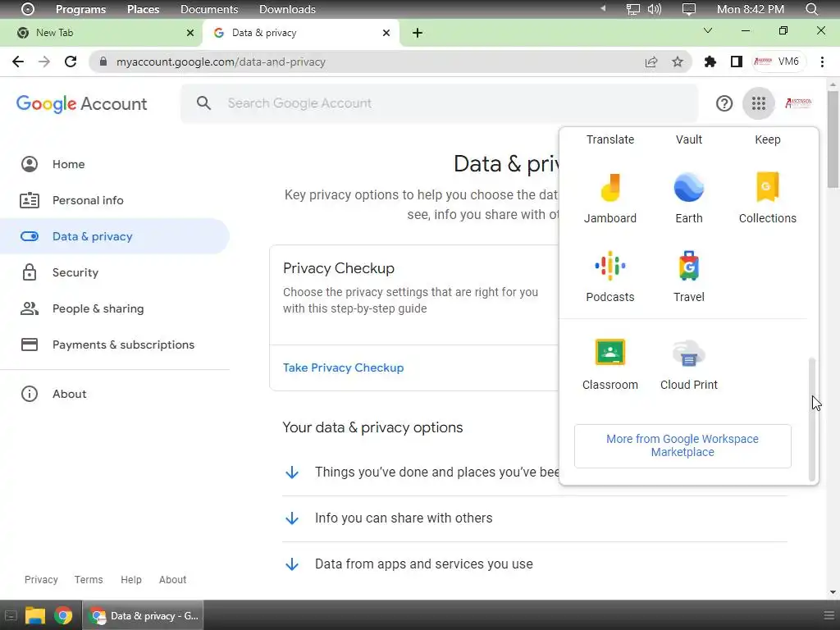Open the system search magnifier in top panel

pyautogui.click(x=811, y=9)
